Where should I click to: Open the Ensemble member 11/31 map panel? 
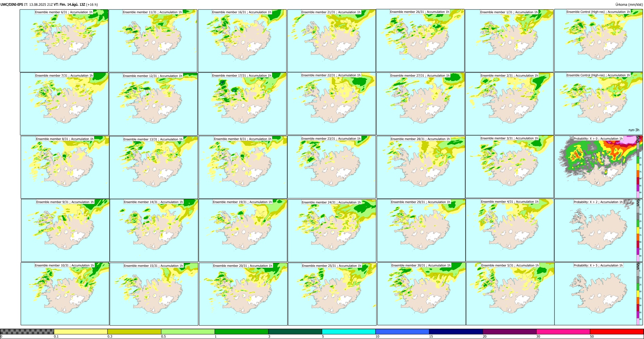point(153,41)
